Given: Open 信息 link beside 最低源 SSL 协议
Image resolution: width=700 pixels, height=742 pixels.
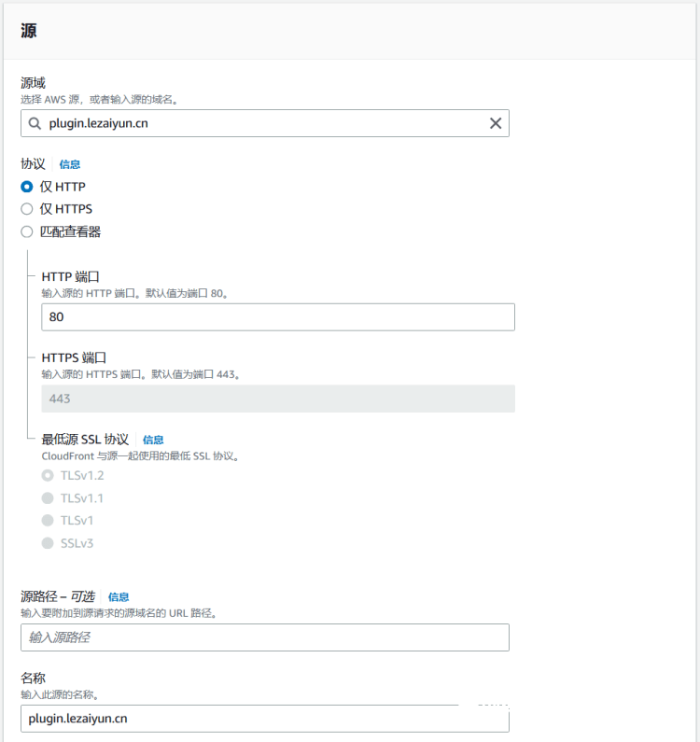Looking at the screenshot, I should click(153, 440).
